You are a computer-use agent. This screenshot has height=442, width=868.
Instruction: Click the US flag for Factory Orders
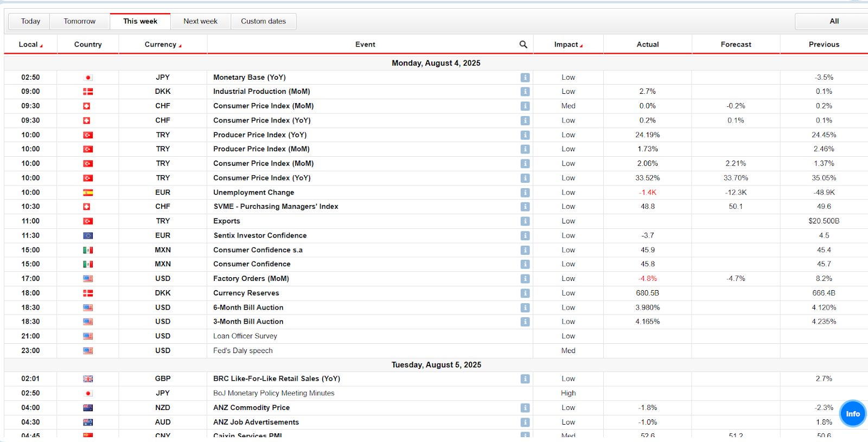click(x=88, y=279)
